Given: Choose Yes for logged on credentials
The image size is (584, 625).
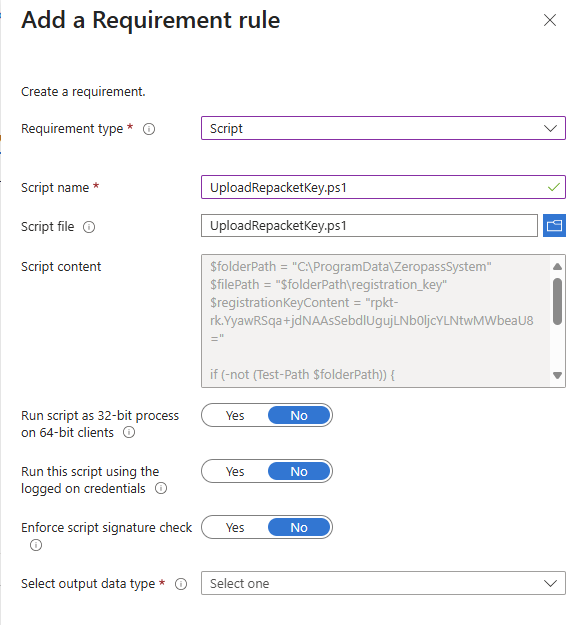Looking at the screenshot, I should tap(235, 472).
